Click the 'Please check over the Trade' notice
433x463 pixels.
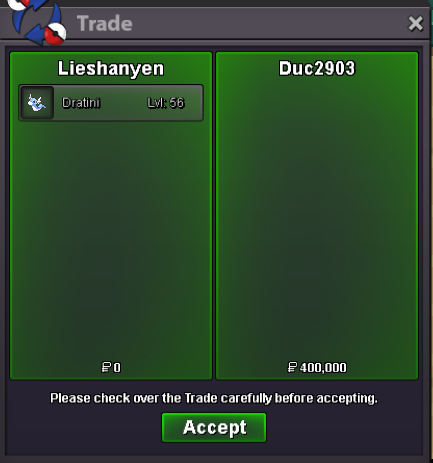coord(214,398)
